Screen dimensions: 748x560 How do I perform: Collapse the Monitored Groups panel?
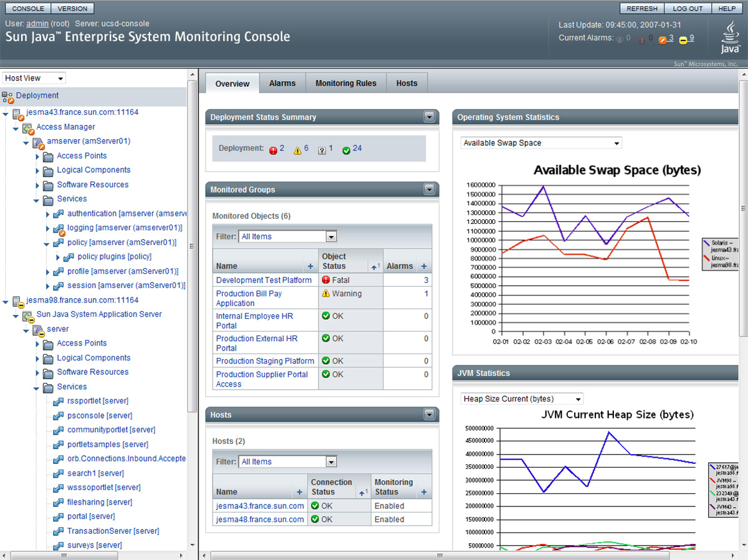[429, 190]
